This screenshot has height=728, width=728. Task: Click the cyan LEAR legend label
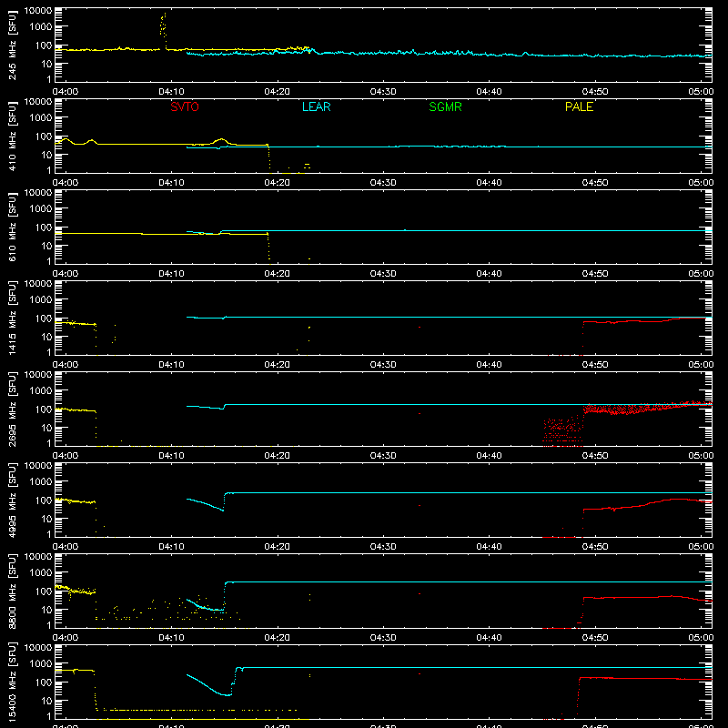tap(316, 106)
